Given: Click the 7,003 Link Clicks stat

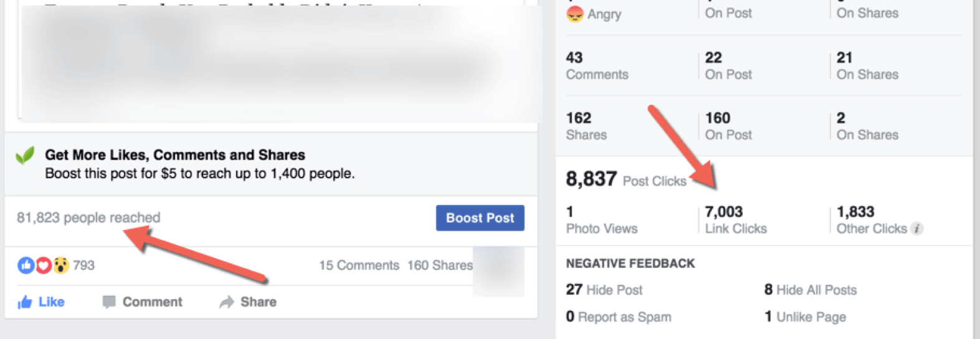Looking at the screenshot, I should pyautogui.click(x=736, y=220).
